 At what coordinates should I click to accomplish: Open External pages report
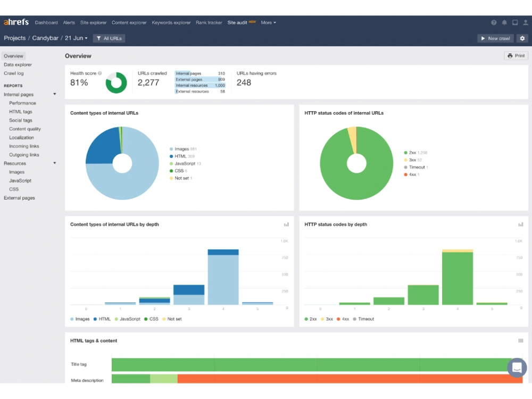tap(19, 198)
